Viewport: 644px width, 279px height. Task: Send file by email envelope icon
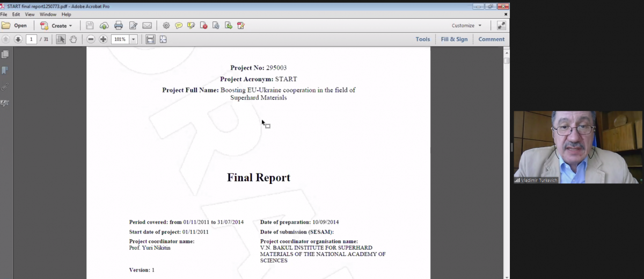pyautogui.click(x=147, y=25)
